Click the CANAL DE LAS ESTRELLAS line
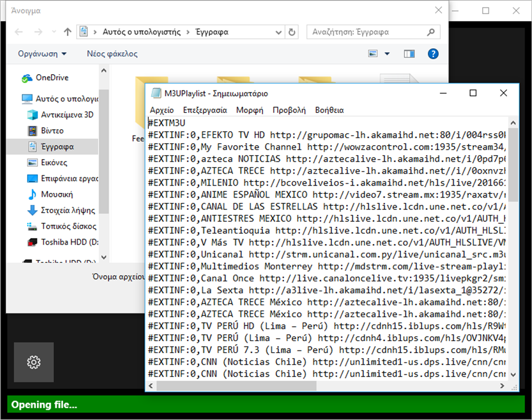Image resolution: width=532 pixels, height=420 pixels. pos(327,206)
